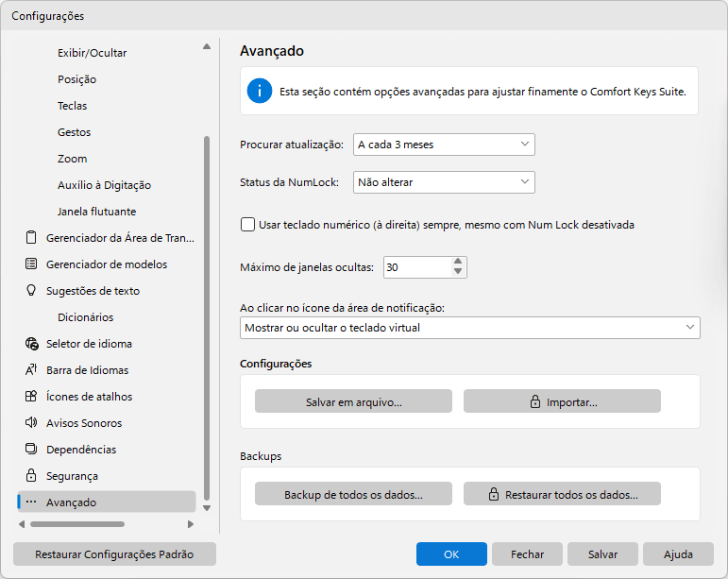Decrease Máximo de janelas ocultas with down arrow
728x579 pixels.
[x=458, y=272]
